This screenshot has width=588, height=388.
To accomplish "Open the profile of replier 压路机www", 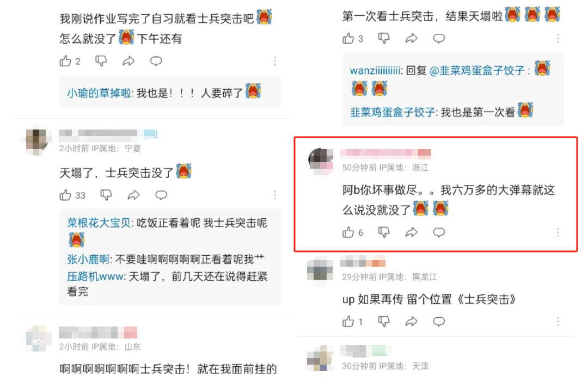I will 96,276.
